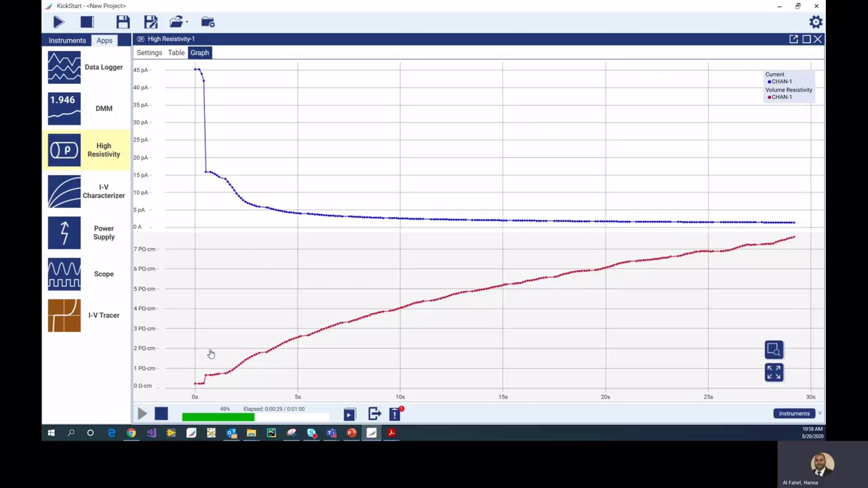The image size is (868, 488).
Task: Enable the fit-to-window graph tool
Action: (x=774, y=372)
